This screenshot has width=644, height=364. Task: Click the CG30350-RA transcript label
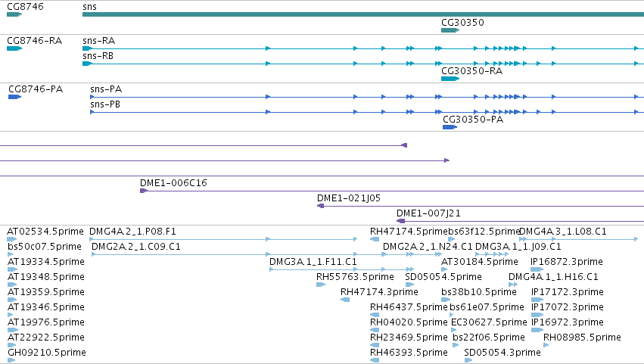(x=472, y=71)
